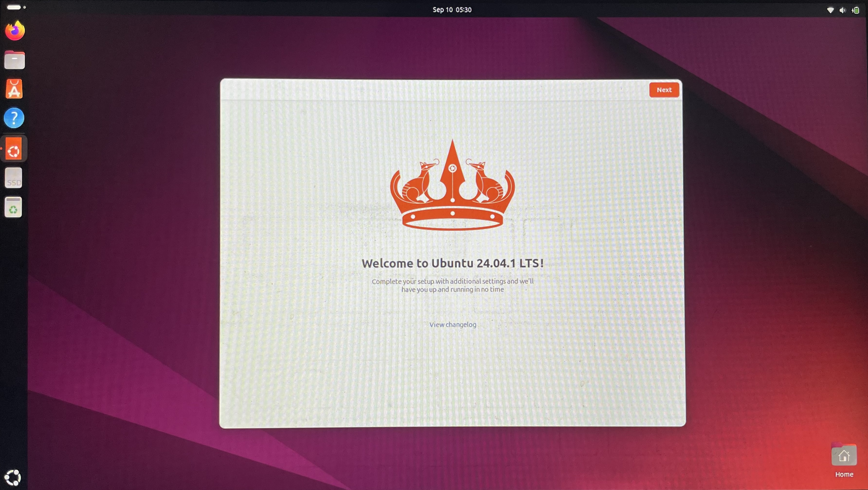Screen dimensions: 868x490
Task: Open the Sep 10 05:30 clock menu
Action: pyautogui.click(x=452, y=10)
